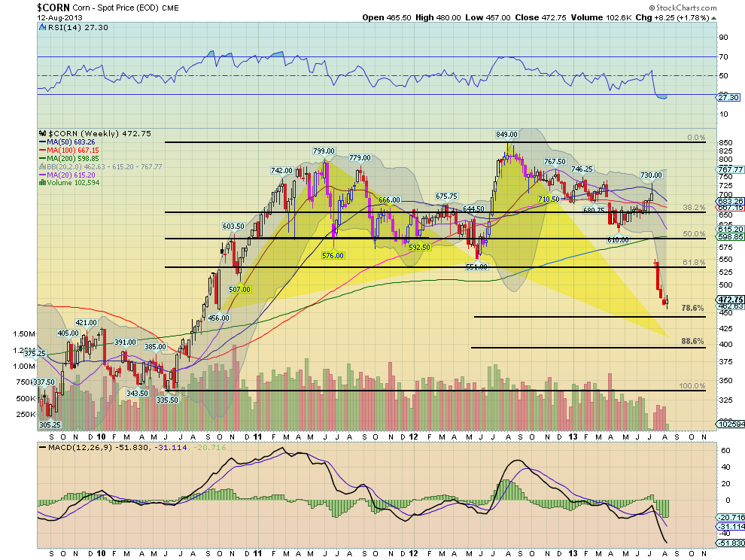745x560 pixels.
Task: Click the 779.00 price label
Action: coord(360,157)
